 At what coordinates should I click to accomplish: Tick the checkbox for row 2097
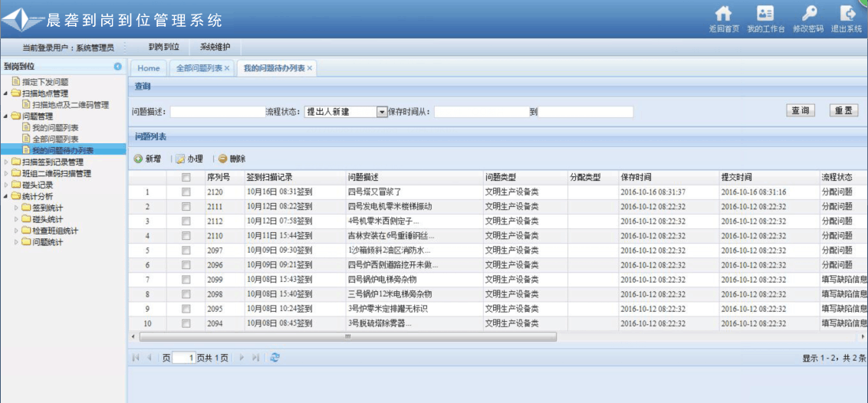186,250
